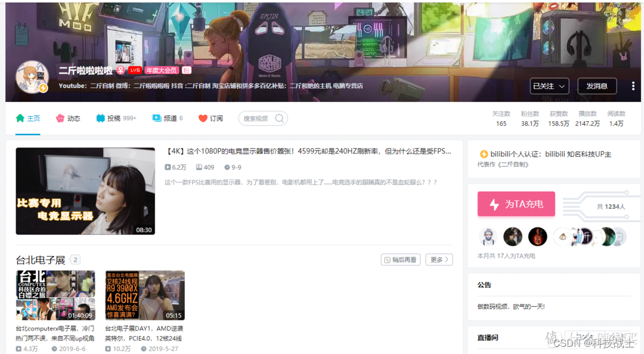This screenshot has height=354, width=644.
Task: Click the username 二斤啦啦啦啦
Action: (85, 70)
